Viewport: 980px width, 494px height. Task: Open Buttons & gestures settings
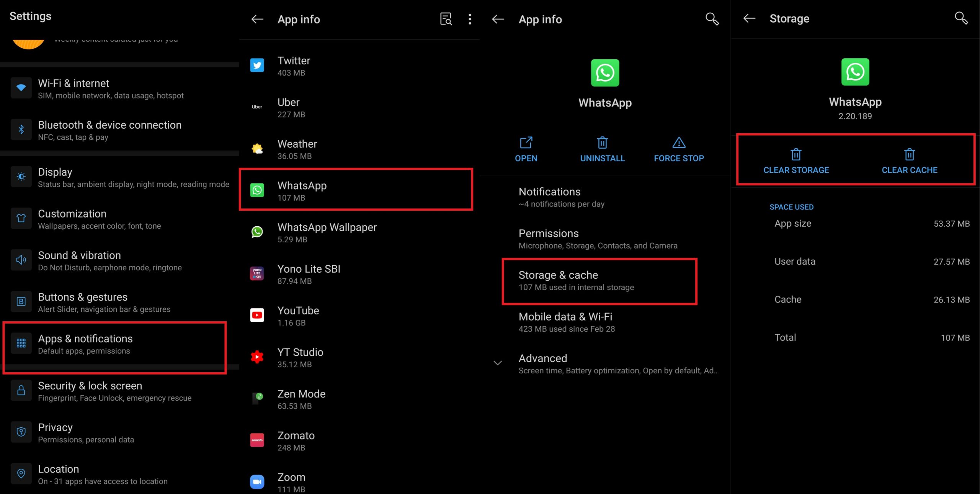(119, 303)
